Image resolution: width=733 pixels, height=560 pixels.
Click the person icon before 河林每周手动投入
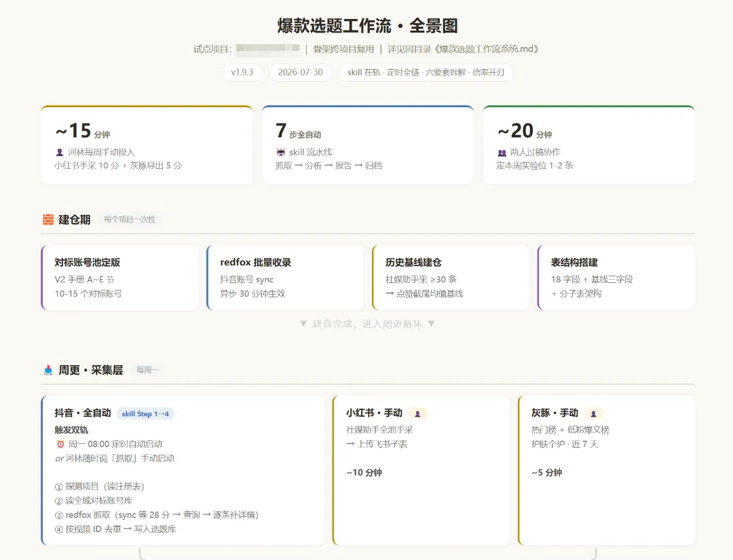[59, 152]
